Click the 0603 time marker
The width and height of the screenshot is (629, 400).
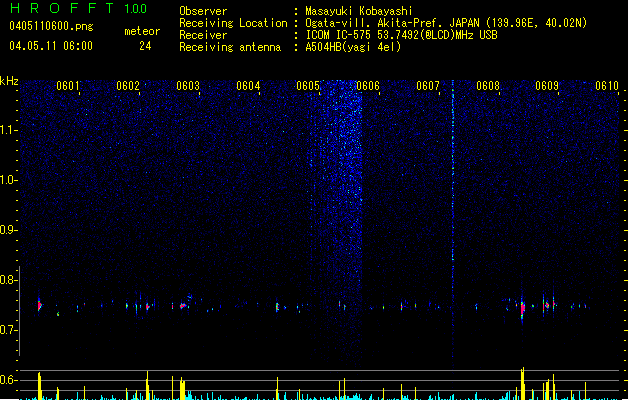[188, 86]
